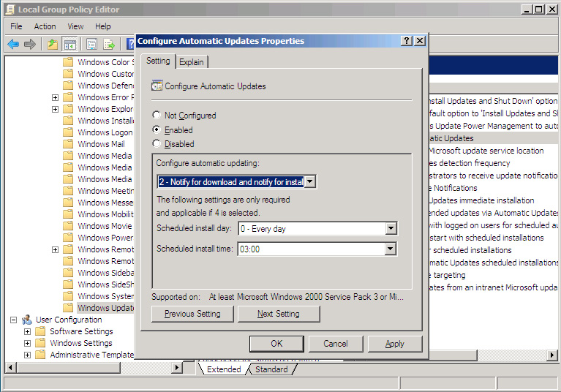Select the Disabled radio button
The width and height of the screenshot is (561, 392).
(157, 144)
